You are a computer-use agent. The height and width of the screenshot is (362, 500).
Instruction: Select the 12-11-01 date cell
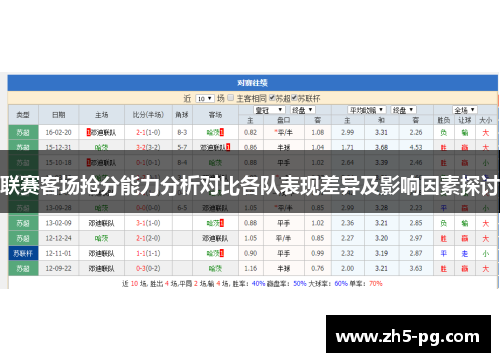pos(59,253)
